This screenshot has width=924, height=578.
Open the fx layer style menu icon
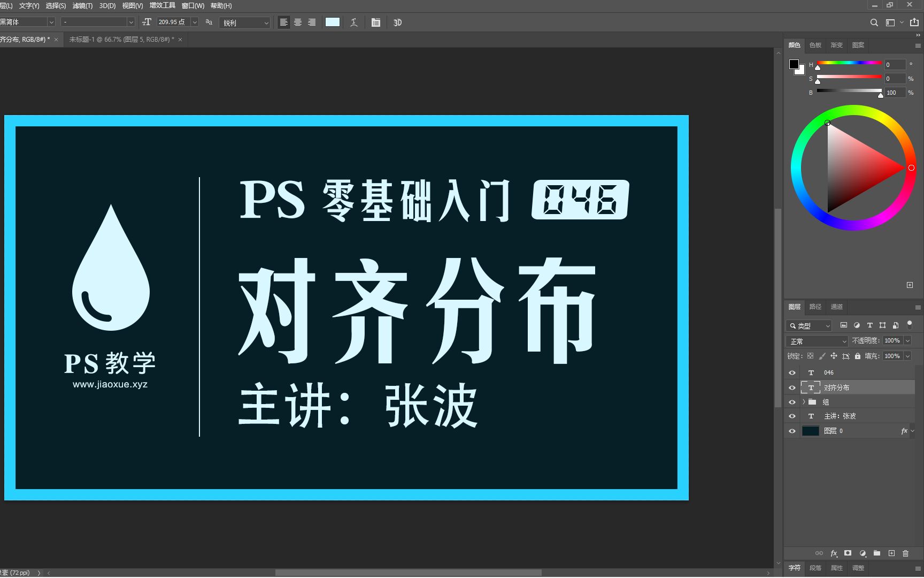pyautogui.click(x=834, y=553)
